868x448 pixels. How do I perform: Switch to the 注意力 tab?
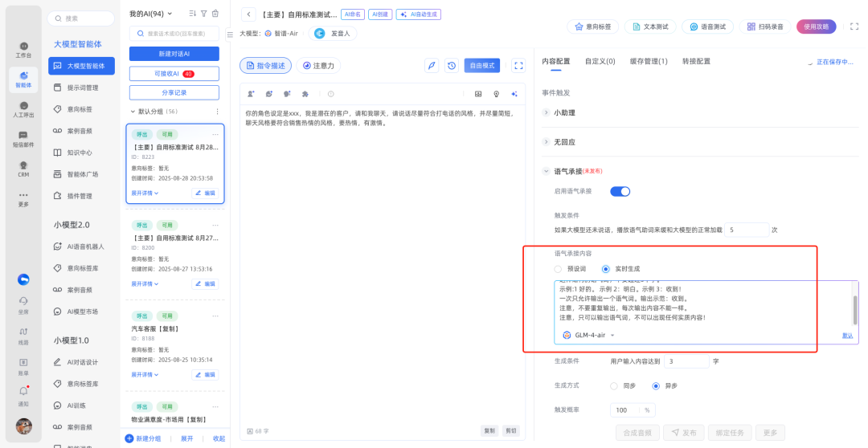coord(318,66)
